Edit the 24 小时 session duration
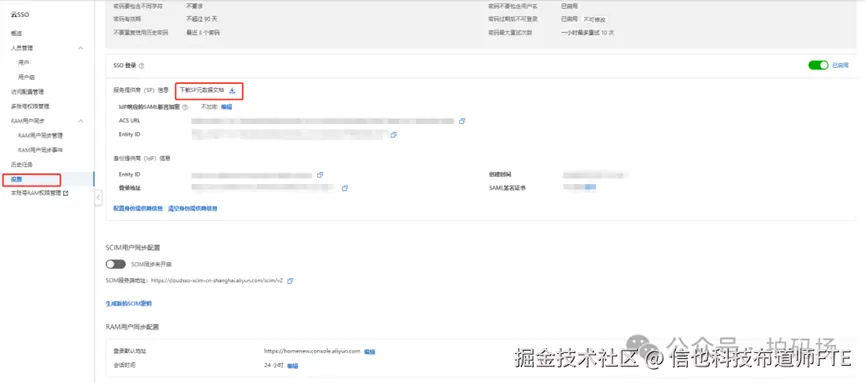The width and height of the screenshot is (865, 383). click(x=292, y=365)
